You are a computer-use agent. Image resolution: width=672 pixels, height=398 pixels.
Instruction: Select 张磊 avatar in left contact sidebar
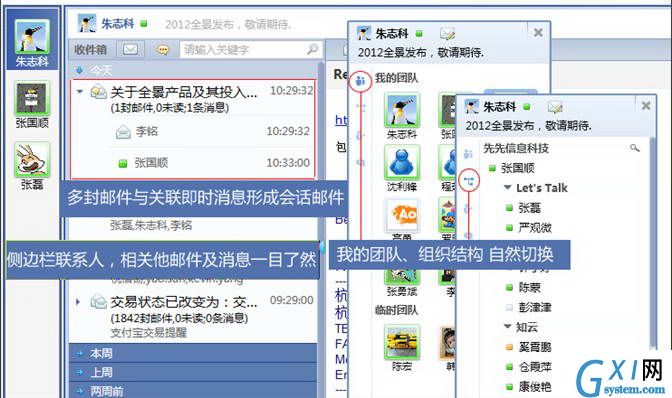coord(32,160)
